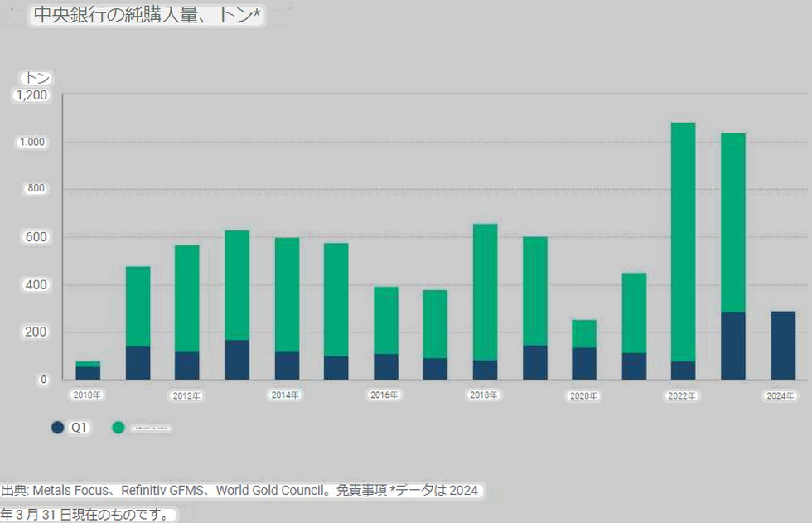Select the green segment of the 2022 bar
Screen dimensions: 812x523
(683, 240)
